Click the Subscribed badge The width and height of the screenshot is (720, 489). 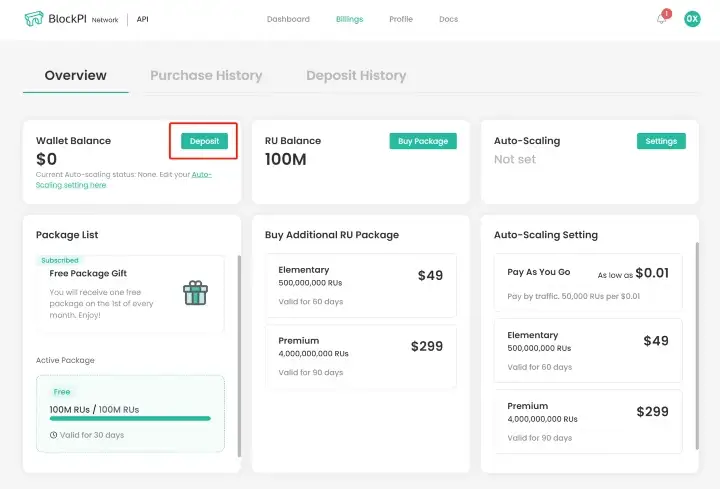[x=60, y=260]
